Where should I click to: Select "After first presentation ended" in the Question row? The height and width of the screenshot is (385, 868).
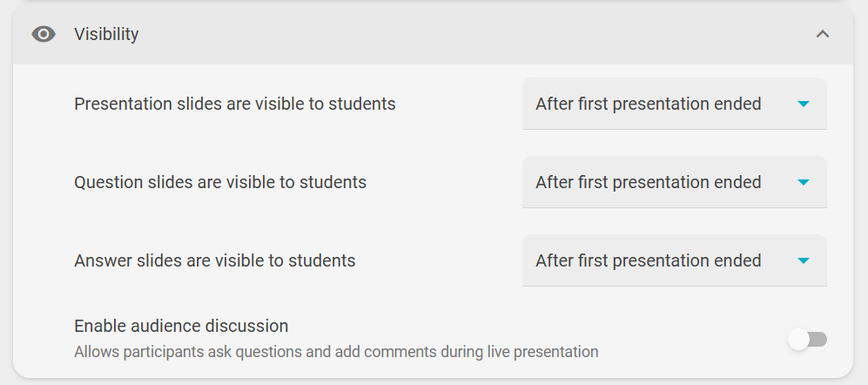649,182
